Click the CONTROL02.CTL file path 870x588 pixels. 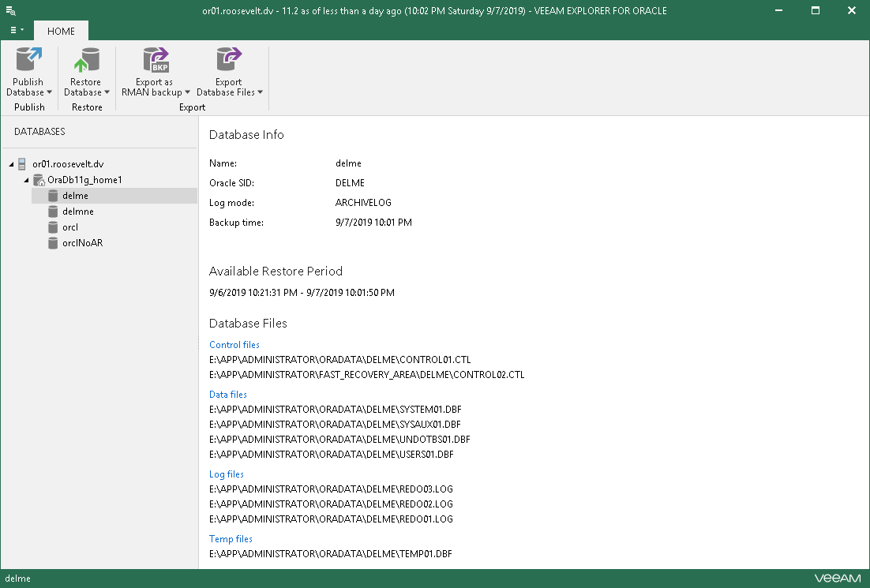coord(367,374)
